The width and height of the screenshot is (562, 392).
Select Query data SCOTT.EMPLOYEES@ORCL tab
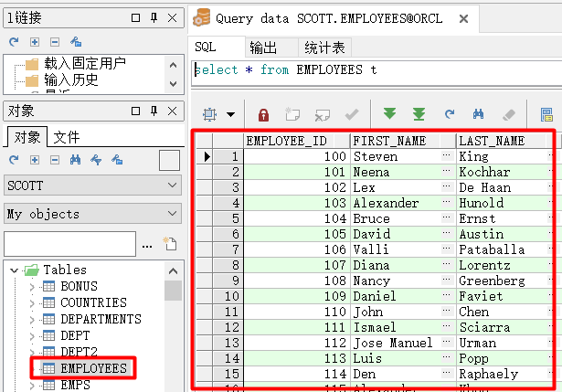tap(329, 18)
